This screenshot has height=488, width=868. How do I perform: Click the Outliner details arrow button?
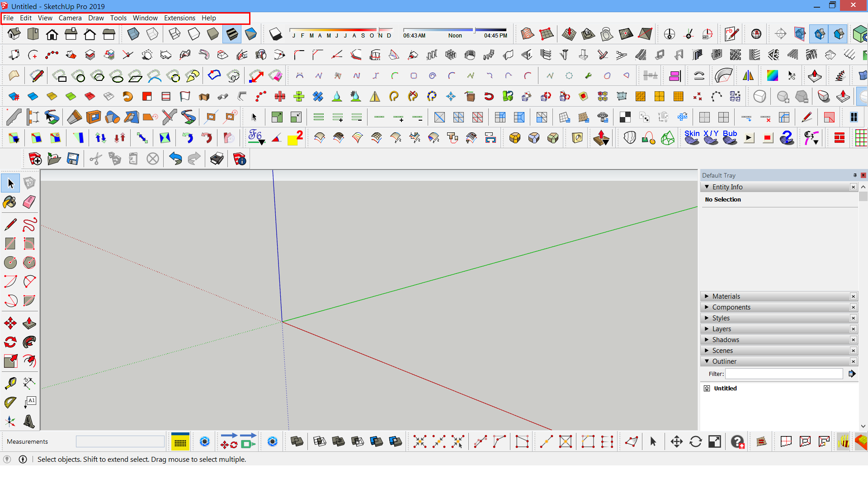coord(852,374)
